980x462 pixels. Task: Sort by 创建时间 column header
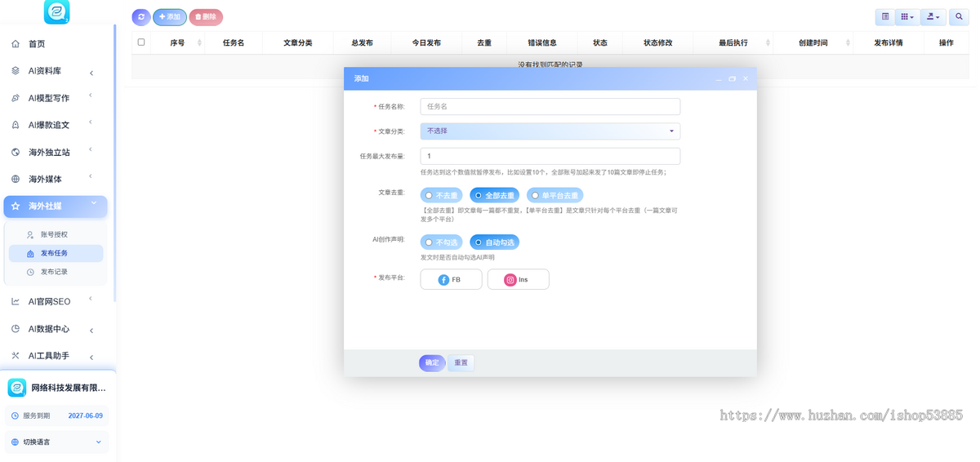813,42
